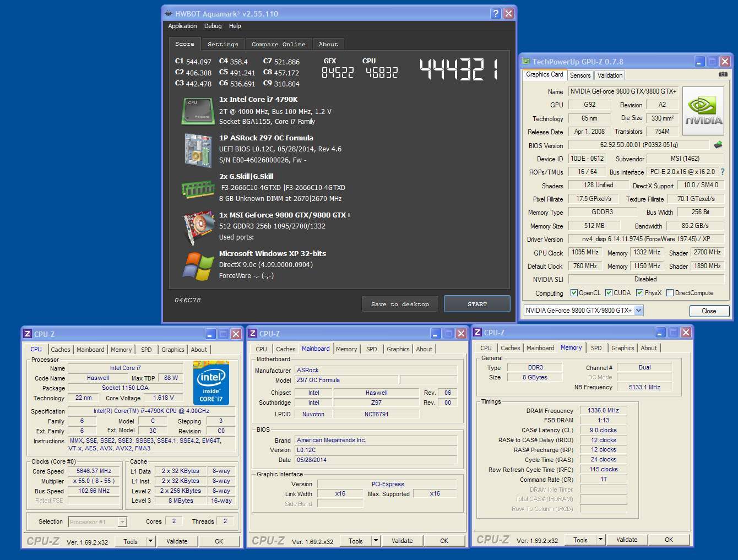Click the Bus Interface question mark in GPU-Z
This screenshot has height=560, width=738.
(x=723, y=172)
